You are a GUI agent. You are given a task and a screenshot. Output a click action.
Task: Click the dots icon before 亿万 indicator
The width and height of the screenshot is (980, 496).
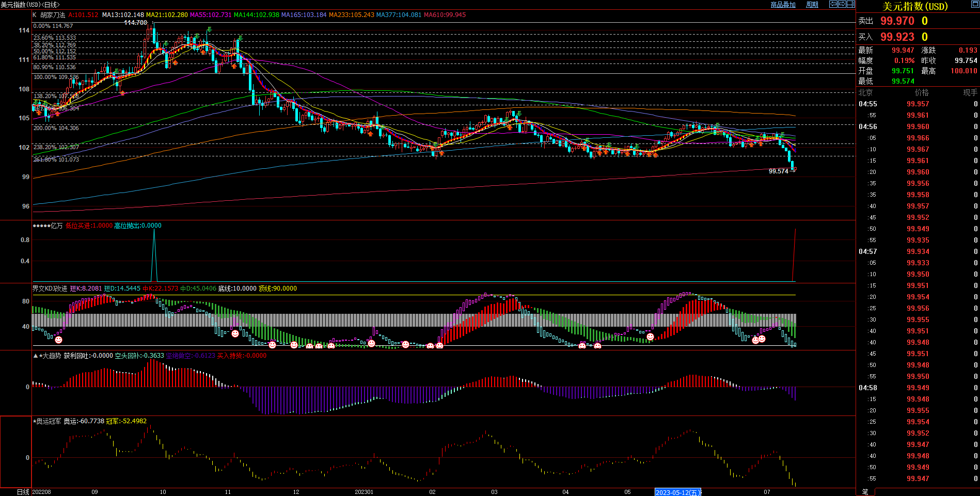[x=41, y=226]
